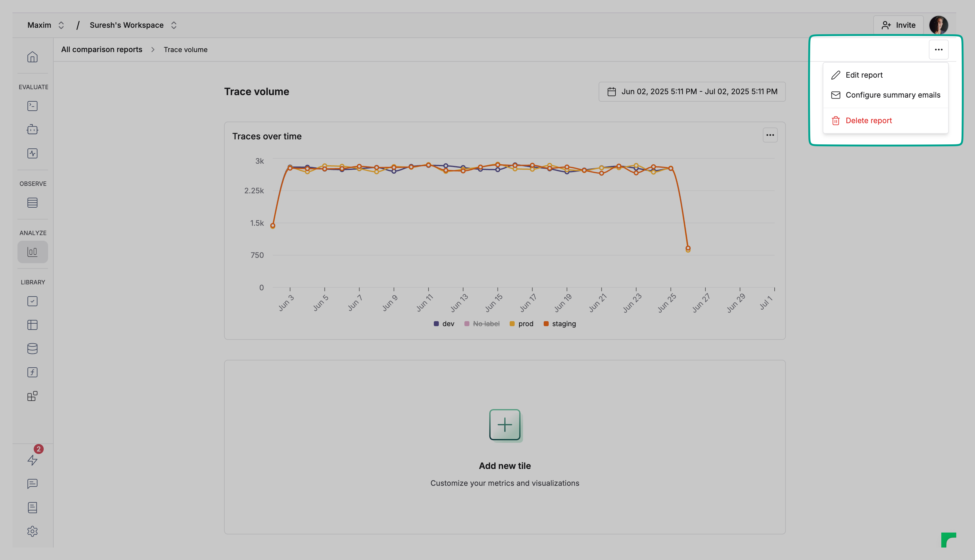Open the settings gear icon
This screenshot has height=560, width=975.
[x=32, y=531]
